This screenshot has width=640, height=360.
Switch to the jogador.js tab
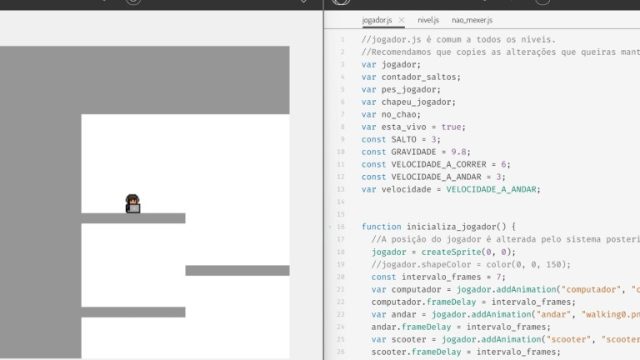(x=377, y=20)
